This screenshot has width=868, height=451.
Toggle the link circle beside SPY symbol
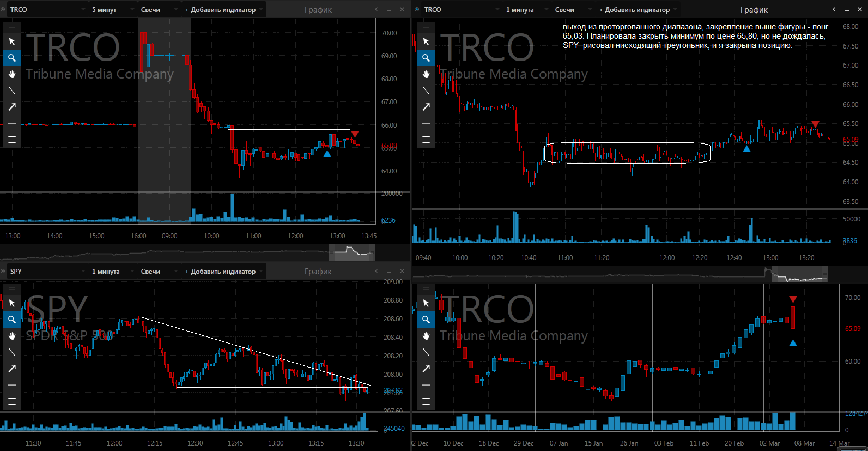tap(3, 271)
